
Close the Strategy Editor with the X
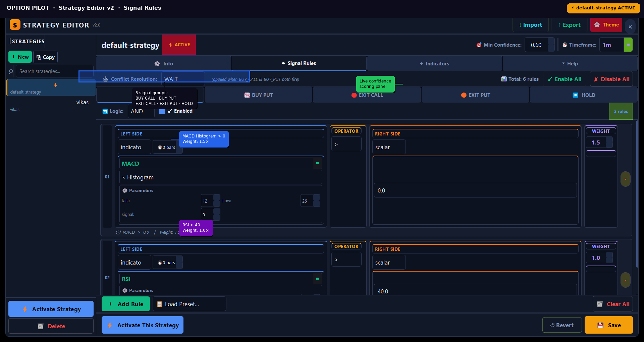click(630, 27)
